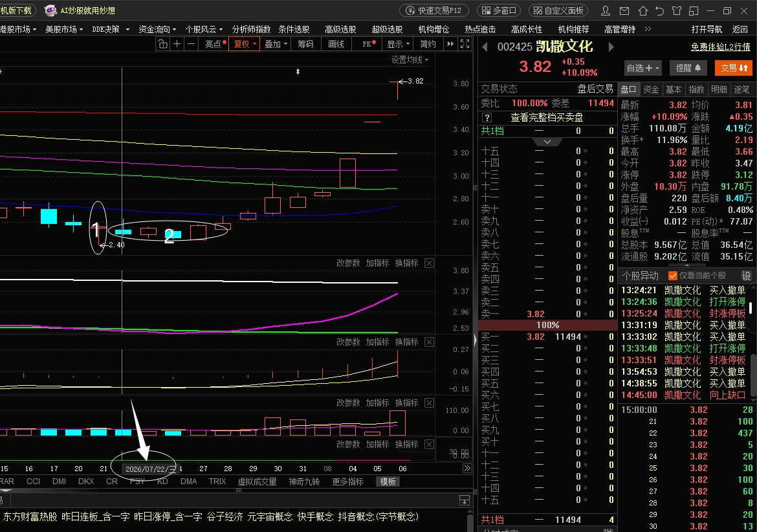Open the user account icon
This screenshot has height=532, width=757.
tap(606, 10)
